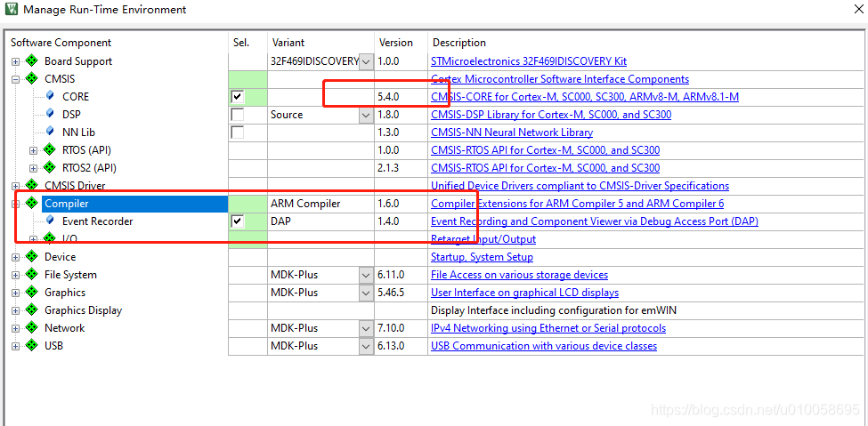Open the DSP Source variant dropdown
The image size is (868, 426).
click(x=366, y=115)
